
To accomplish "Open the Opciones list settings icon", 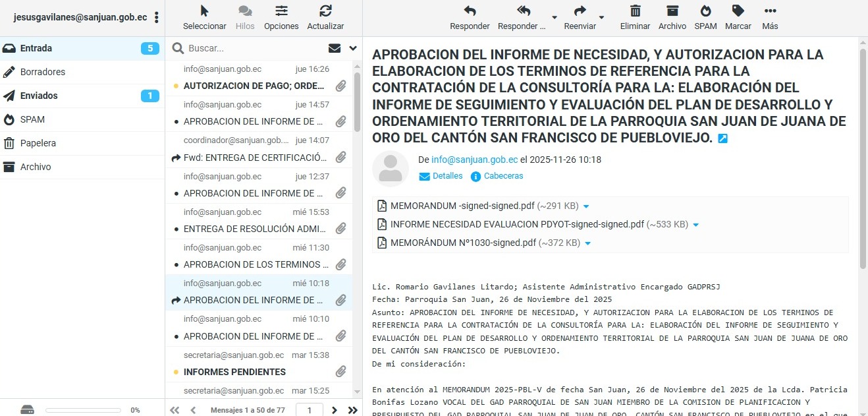I will 281,11.
